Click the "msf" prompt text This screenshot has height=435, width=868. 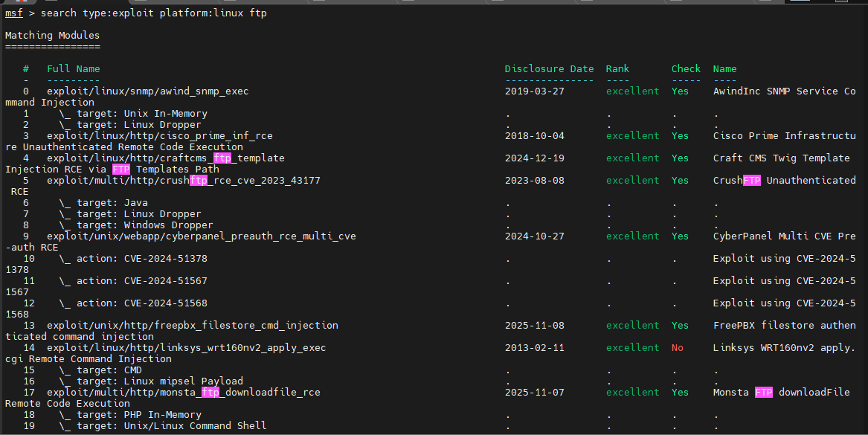pyautogui.click(x=14, y=13)
